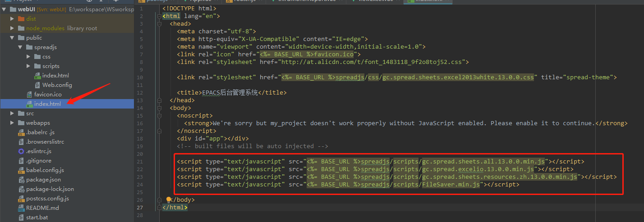The width and height of the screenshot is (644, 222).
Task: Click the DOCTYPE html declaration line
Action: [189, 9]
